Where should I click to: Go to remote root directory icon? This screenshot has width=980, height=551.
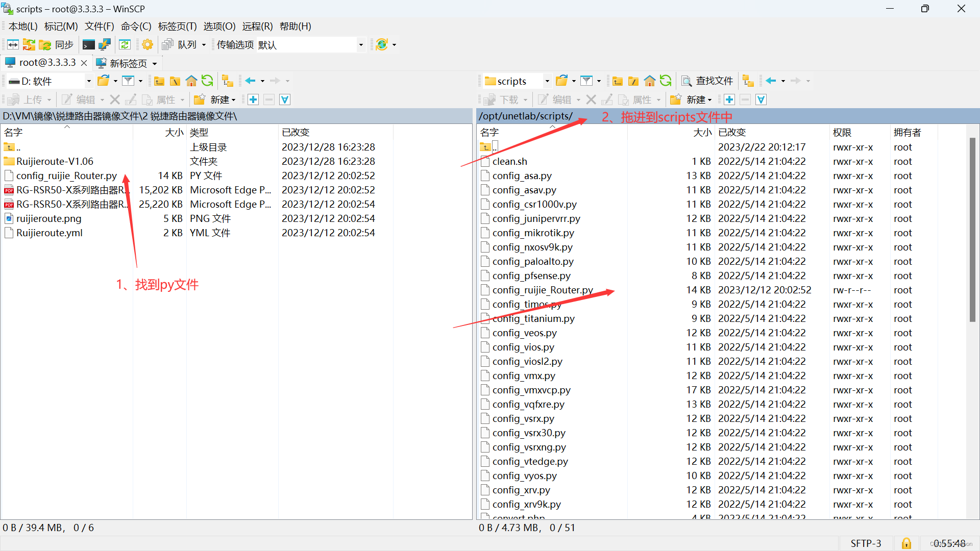click(x=633, y=81)
